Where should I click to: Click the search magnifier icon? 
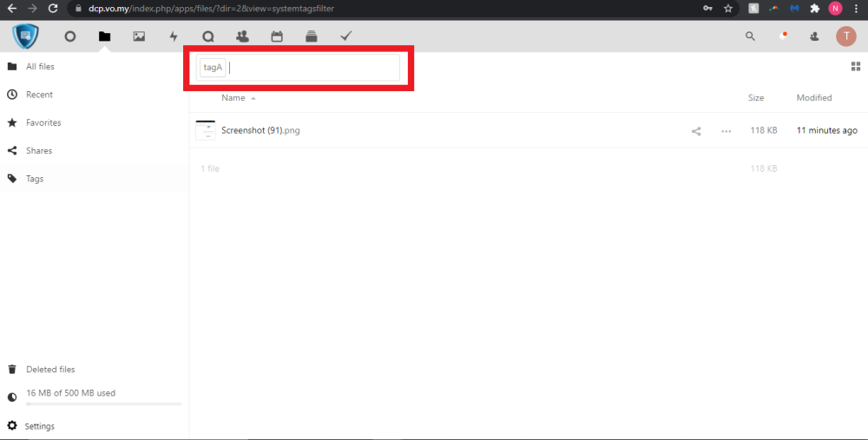point(751,36)
